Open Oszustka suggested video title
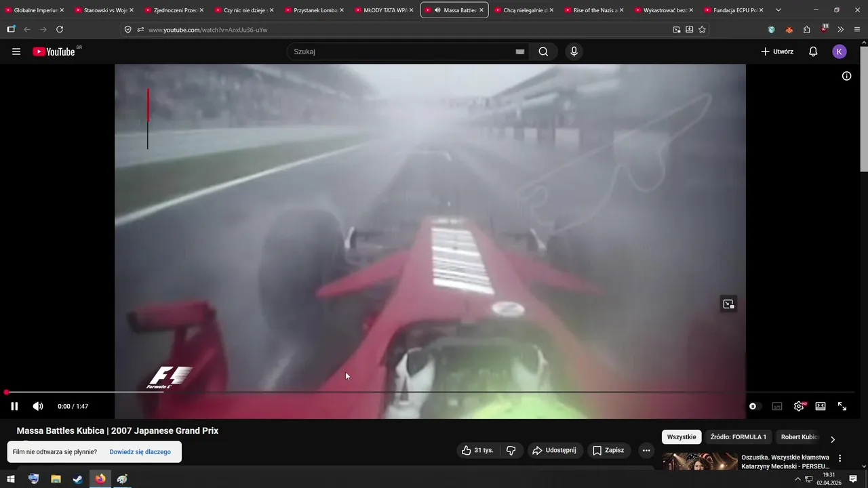The width and height of the screenshot is (868, 488). pos(785,462)
